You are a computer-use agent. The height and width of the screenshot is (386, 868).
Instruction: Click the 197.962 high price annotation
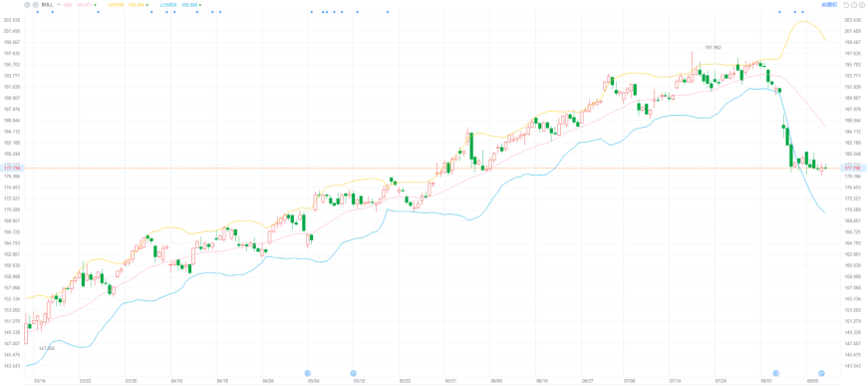[713, 48]
